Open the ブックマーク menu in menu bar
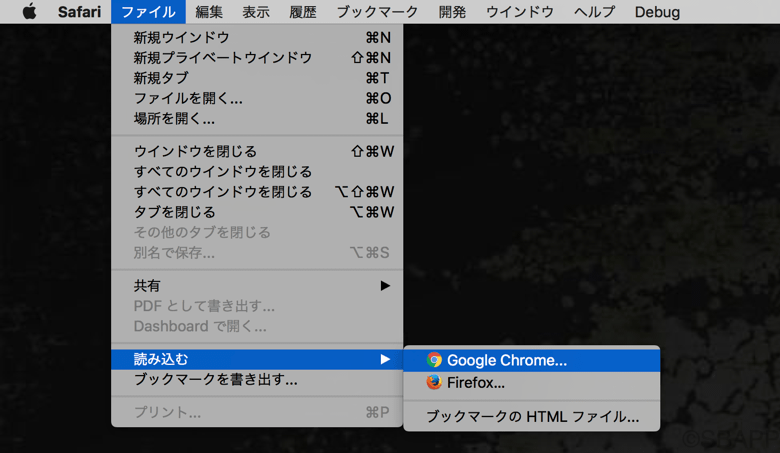 coord(377,12)
